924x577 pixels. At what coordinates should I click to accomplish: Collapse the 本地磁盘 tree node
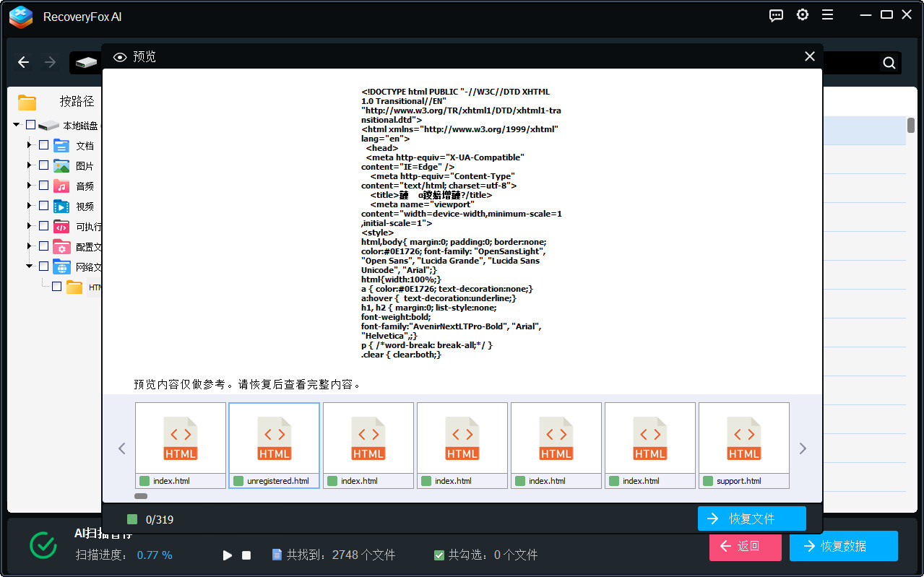click(x=16, y=124)
